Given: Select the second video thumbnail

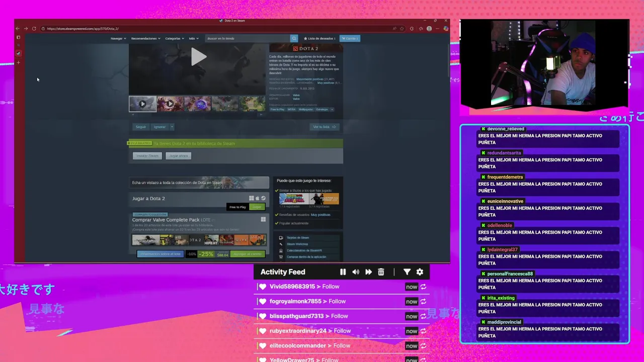Looking at the screenshot, I should (x=170, y=104).
